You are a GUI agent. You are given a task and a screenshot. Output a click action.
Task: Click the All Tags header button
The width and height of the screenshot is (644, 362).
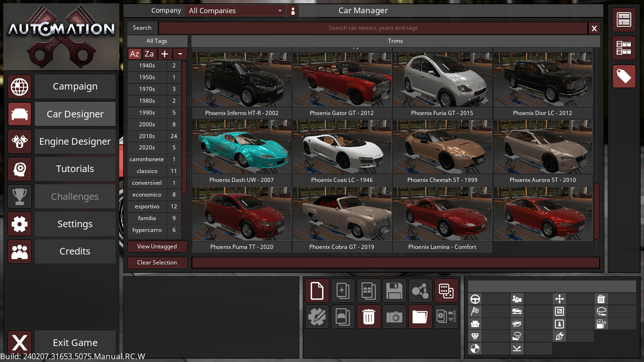157,41
